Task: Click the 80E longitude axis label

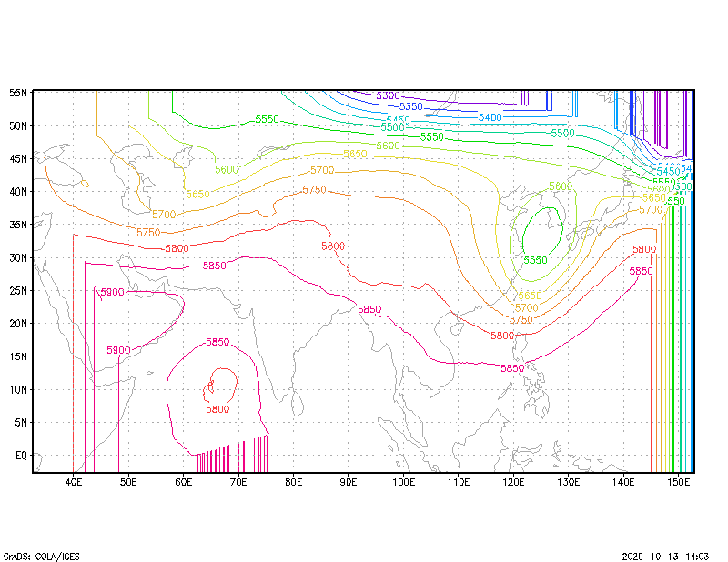Action: 293,482
